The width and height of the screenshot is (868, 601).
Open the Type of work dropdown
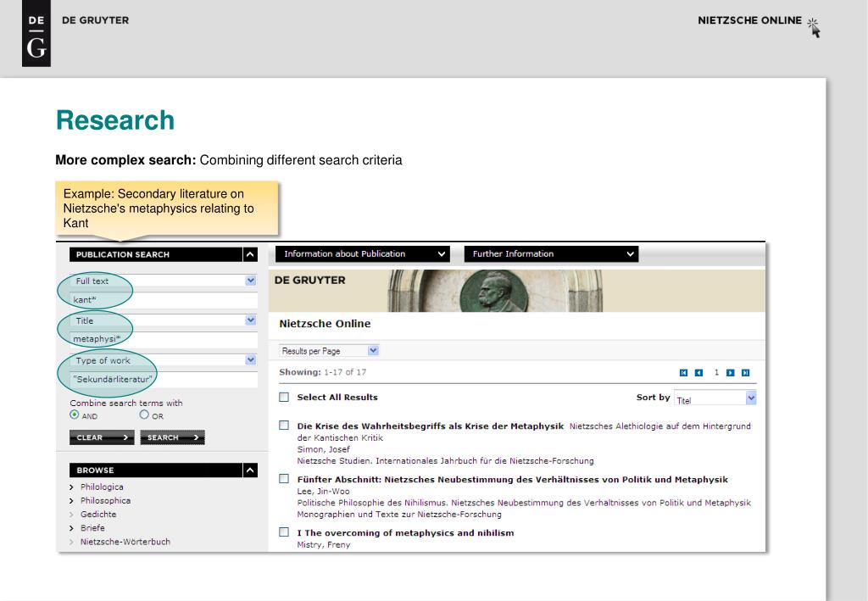pyautogui.click(x=251, y=360)
